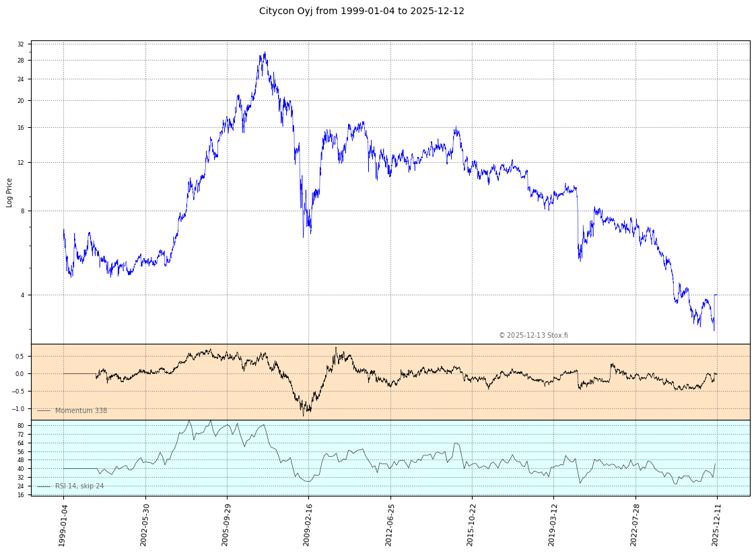
Task: Open the Stox.fi copyright watermark
Action: point(532,335)
